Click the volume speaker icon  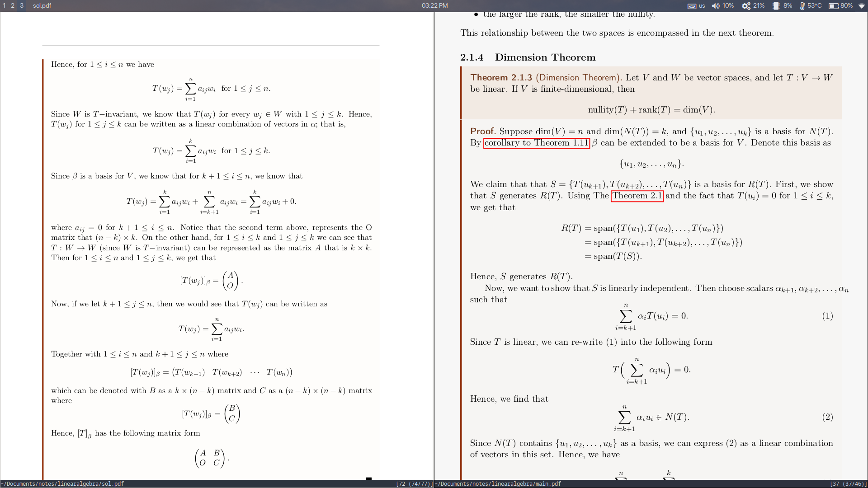pyautogui.click(x=715, y=6)
